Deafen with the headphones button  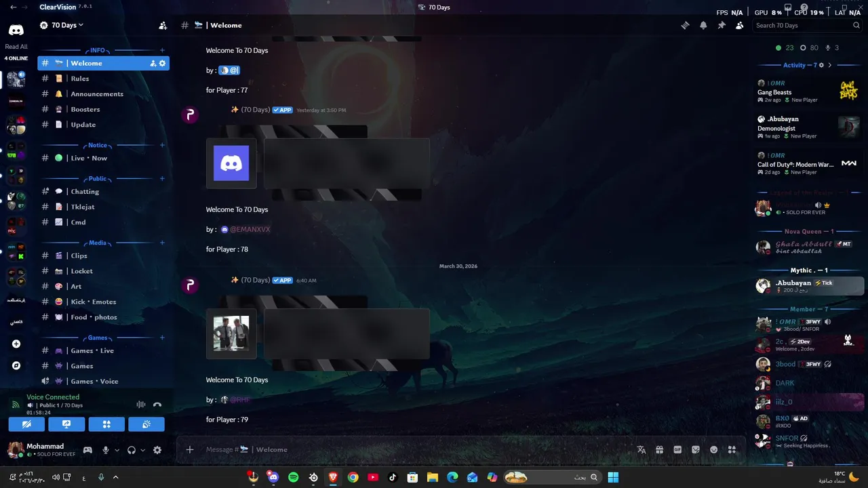[x=132, y=450]
